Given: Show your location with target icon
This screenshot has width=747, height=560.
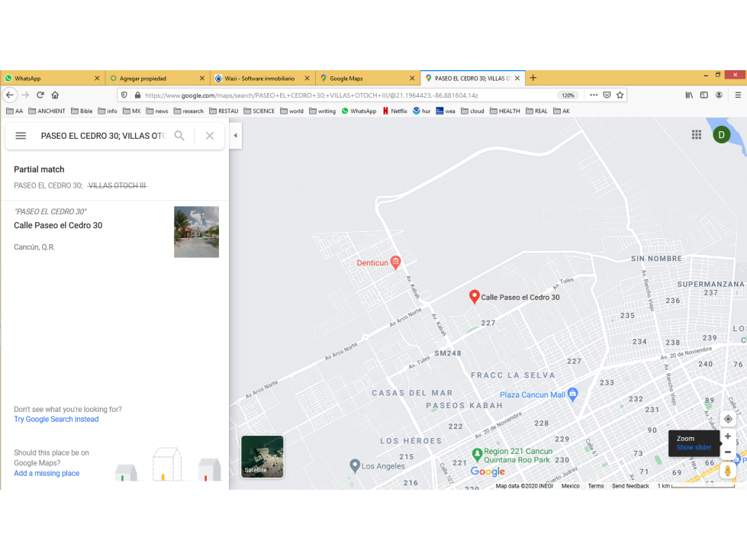Looking at the screenshot, I should pyautogui.click(x=728, y=419).
